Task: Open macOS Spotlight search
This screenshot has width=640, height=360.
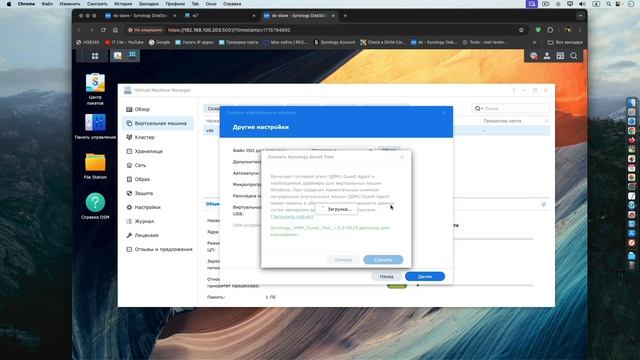Action: pos(609,4)
